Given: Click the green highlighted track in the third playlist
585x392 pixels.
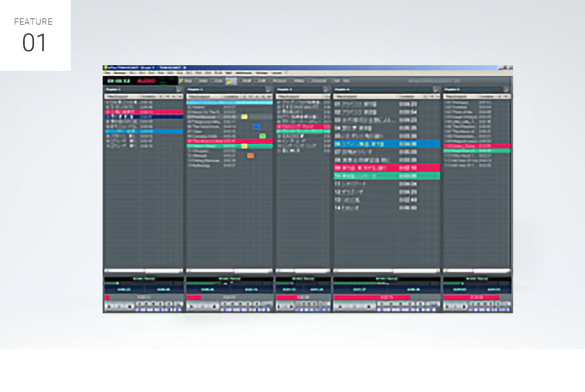Looking at the screenshot, I should [303, 132].
